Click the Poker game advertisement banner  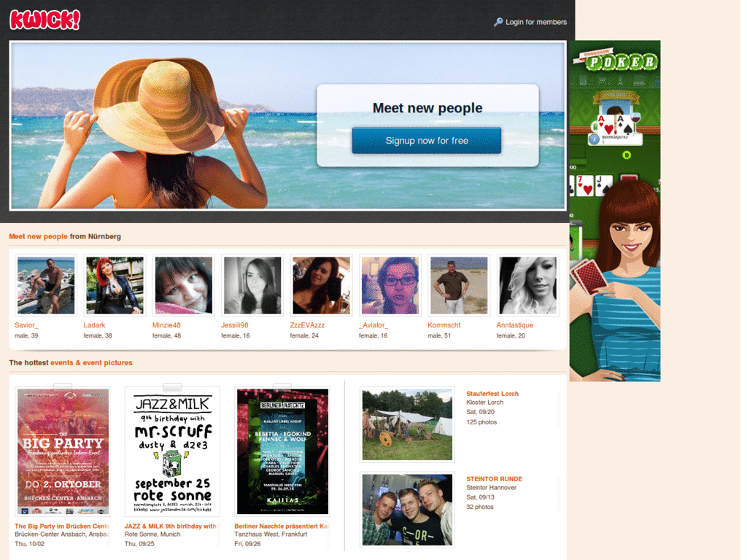pyautogui.click(x=614, y=211)
